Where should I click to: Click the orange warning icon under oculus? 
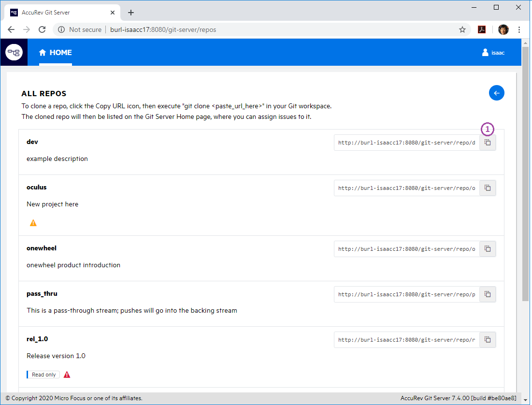[33, 223]
